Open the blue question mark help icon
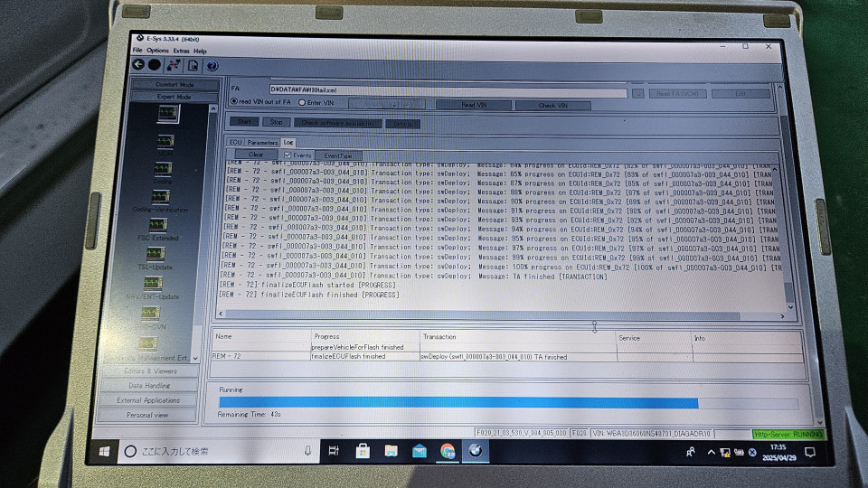This screenshot has width=868, height=488. (212, 66)
